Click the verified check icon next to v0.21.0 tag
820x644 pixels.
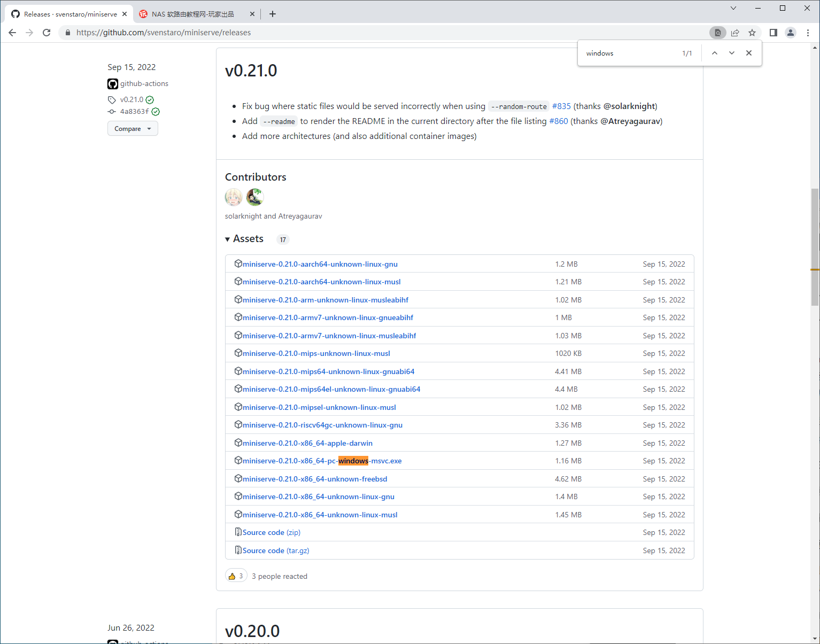(150, 100)
